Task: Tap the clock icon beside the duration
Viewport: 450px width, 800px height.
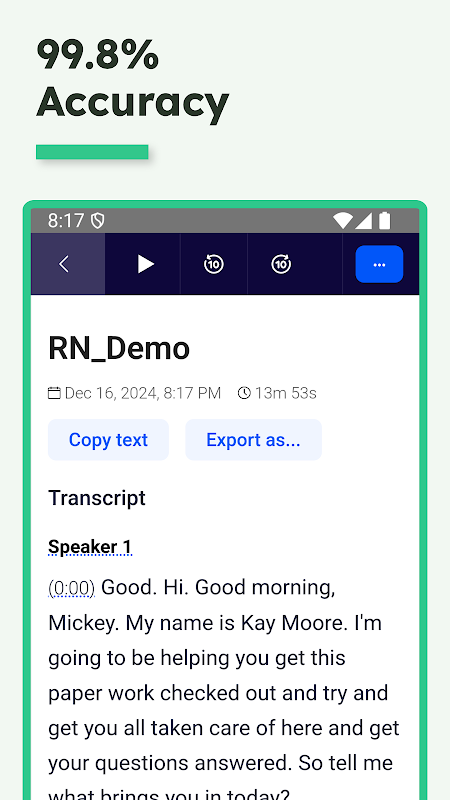Action: coord(244,393)
